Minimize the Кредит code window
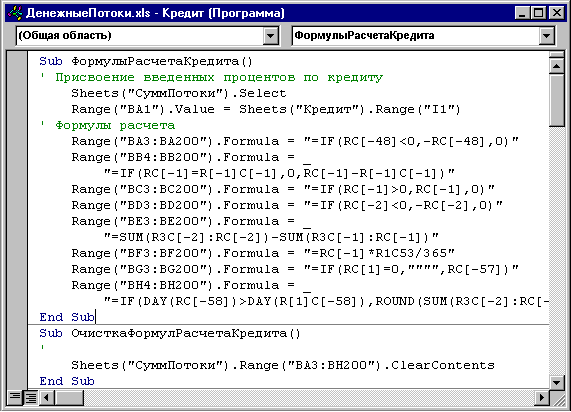 (x=523, y=13)
